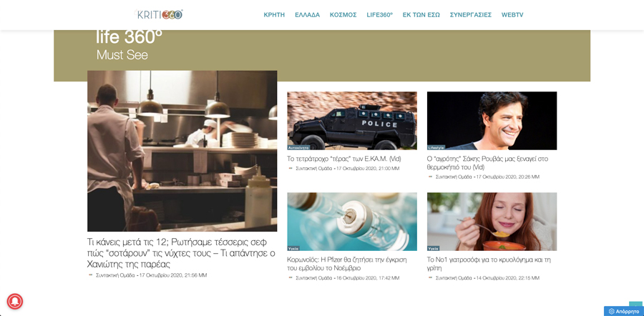Click the Σάκης Ρουβάς smiling man thumbnail
The height and width of the screenshot is (316, 644).
point(492,121)
